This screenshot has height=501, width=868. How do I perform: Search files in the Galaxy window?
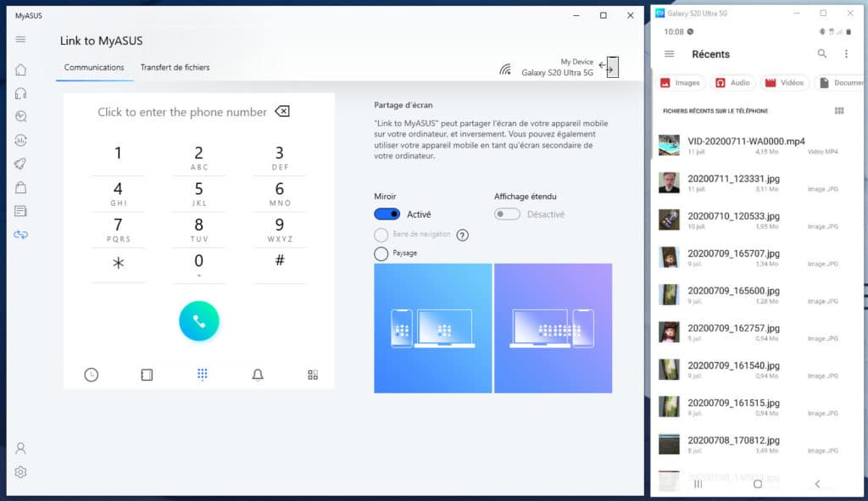pyautogui.click(x=822, y=53)
